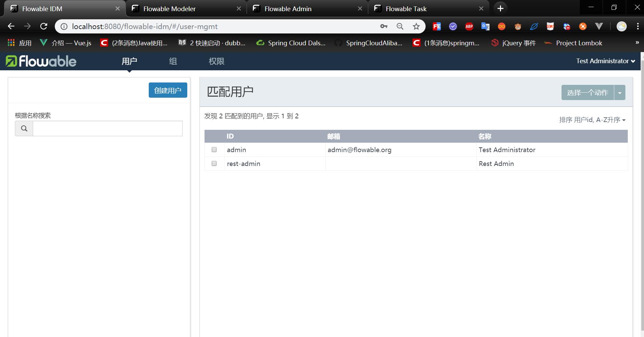Expand the 选择一个动作 caret dropdown
Screen dimensions: 644x337
coord(620,93)
